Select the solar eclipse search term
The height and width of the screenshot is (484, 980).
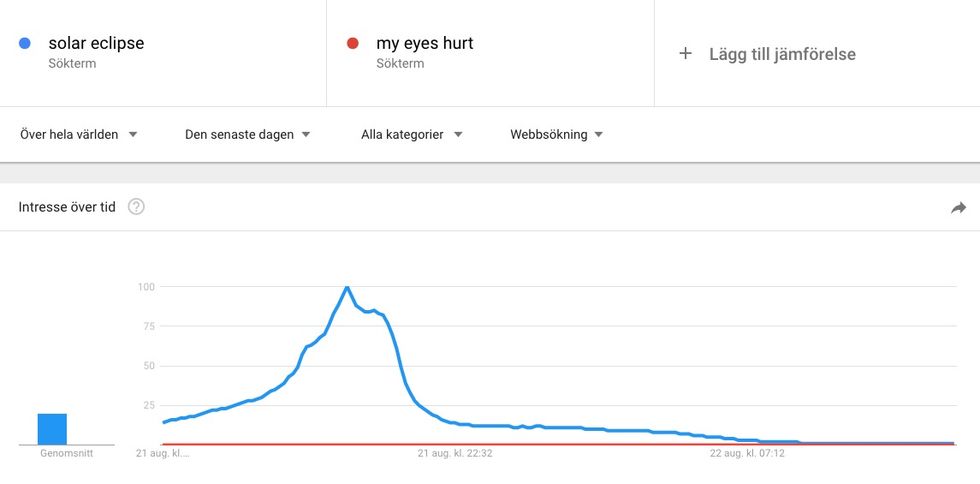(96, 43)
